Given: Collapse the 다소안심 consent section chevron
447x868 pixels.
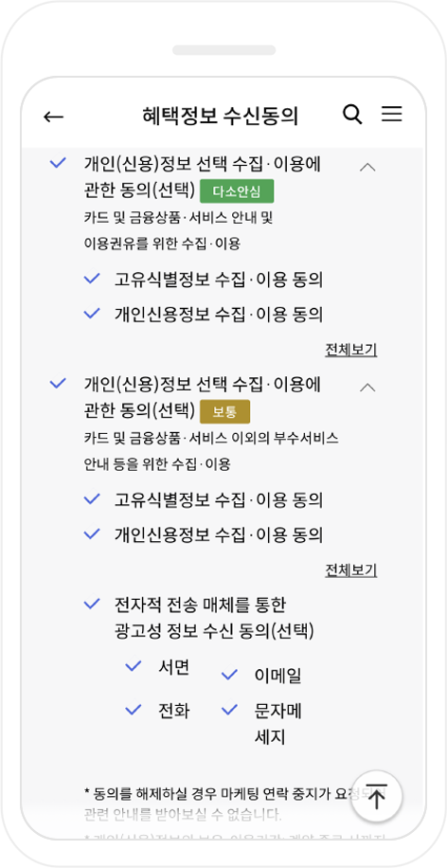Looking at the screenshot, I should (367, 167).
